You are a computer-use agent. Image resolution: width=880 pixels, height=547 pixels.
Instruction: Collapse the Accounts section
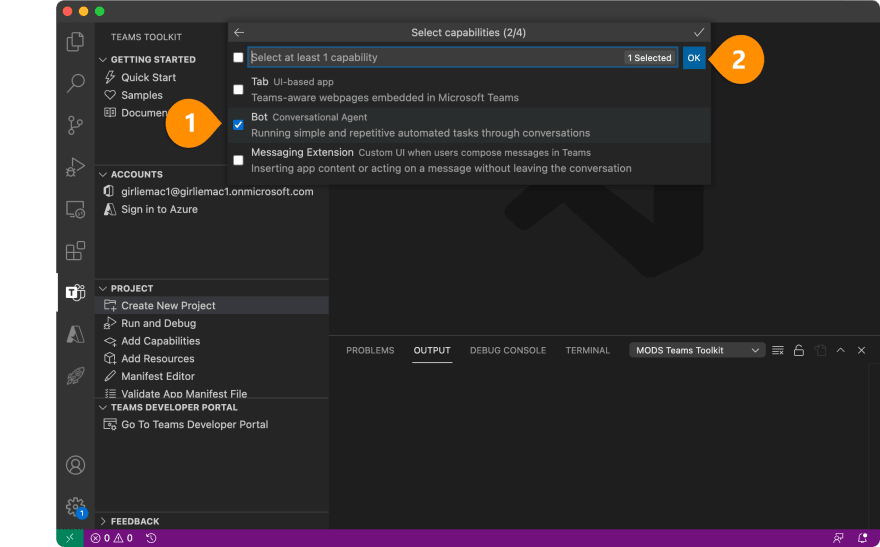tap(103, 174)
